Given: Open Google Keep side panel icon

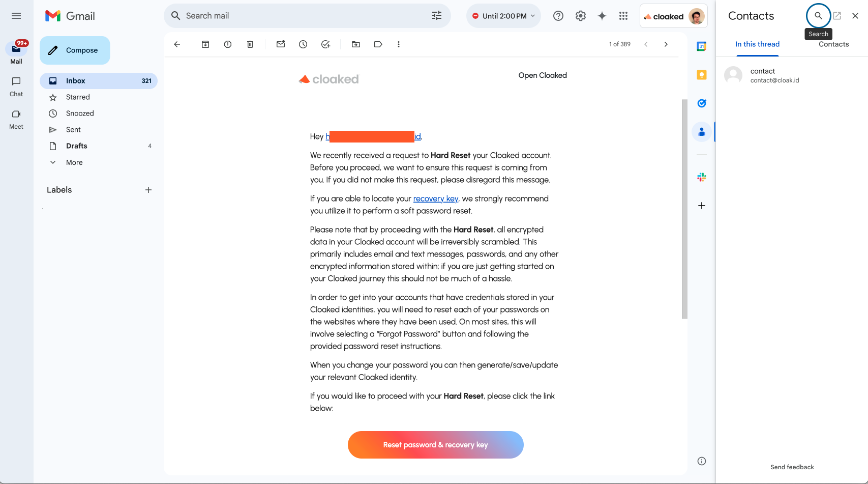Looking at the screenshot, I should pyautogui.click(x=702, y=75).
